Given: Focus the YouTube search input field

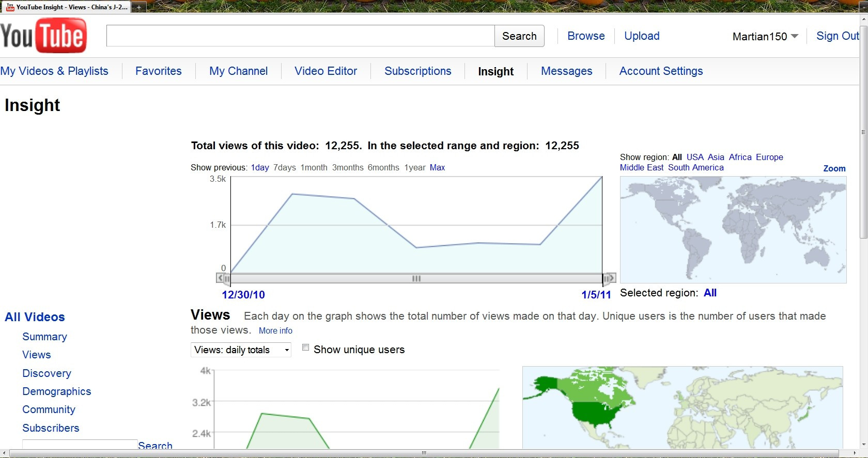Looking at the screenshot, I should [x=301, y=36].
